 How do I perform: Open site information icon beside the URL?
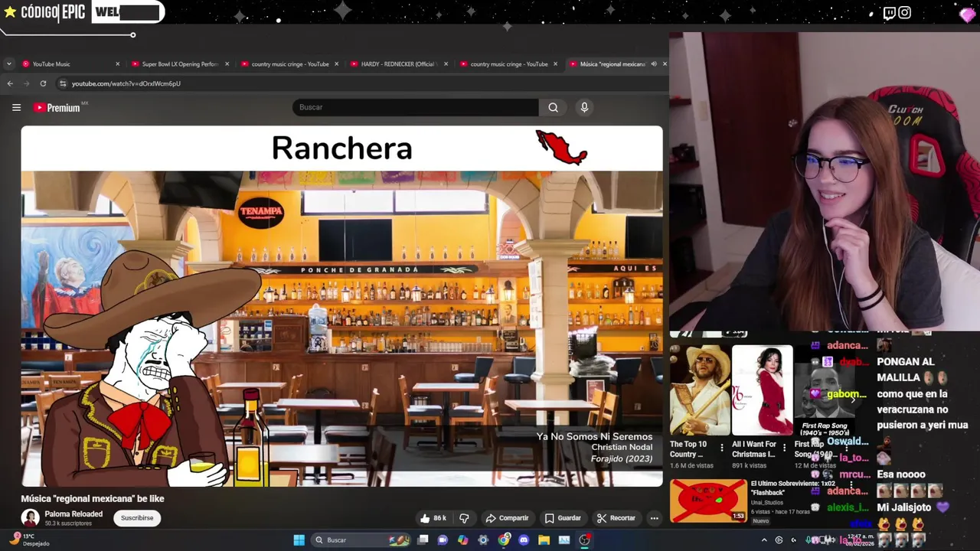click(x=64, y=83)
